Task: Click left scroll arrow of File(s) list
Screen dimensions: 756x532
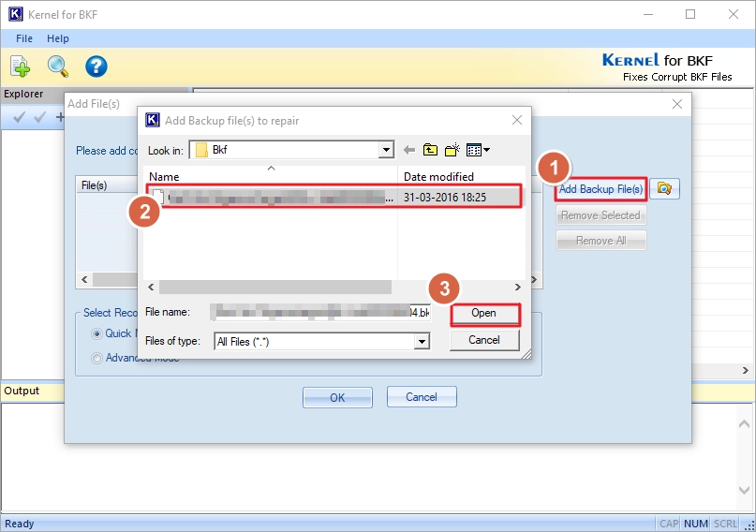Action: point(85,279)
